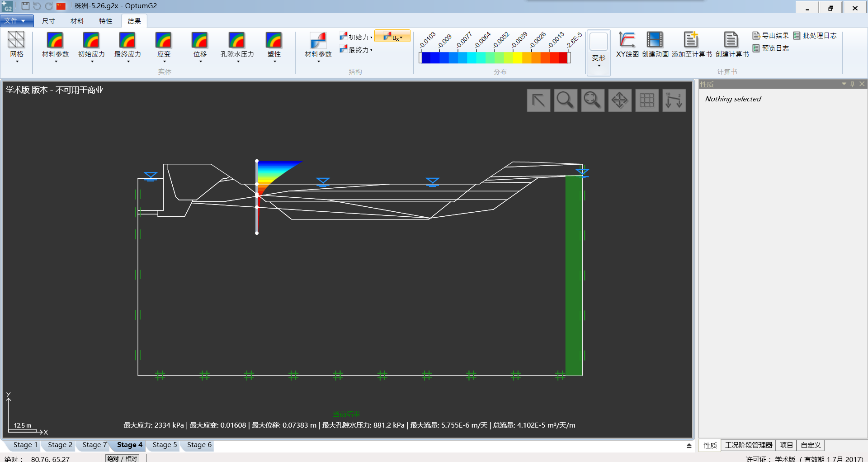The width and height of the screenshot is (868, 462).
Task: Toggle the highlighted ux result button
Action: (x=392, y=36)
